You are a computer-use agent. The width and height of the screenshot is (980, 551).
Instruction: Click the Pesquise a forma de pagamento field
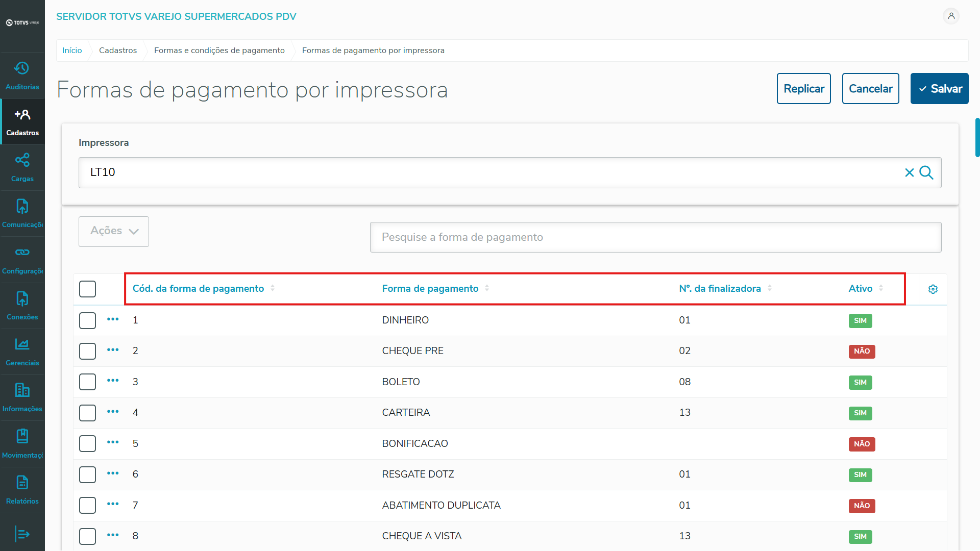pyautogui.click(x=655, y=237)
